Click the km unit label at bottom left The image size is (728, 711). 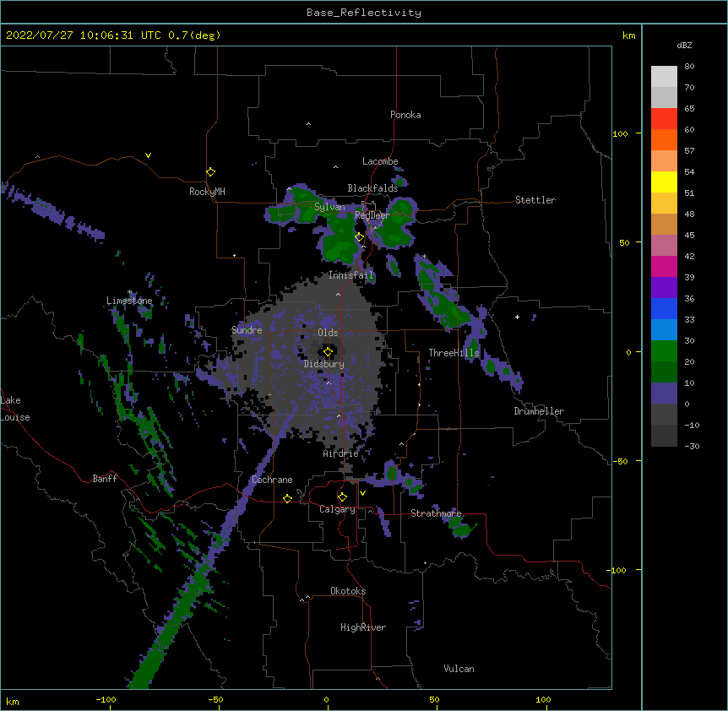[x=13, y=701]
